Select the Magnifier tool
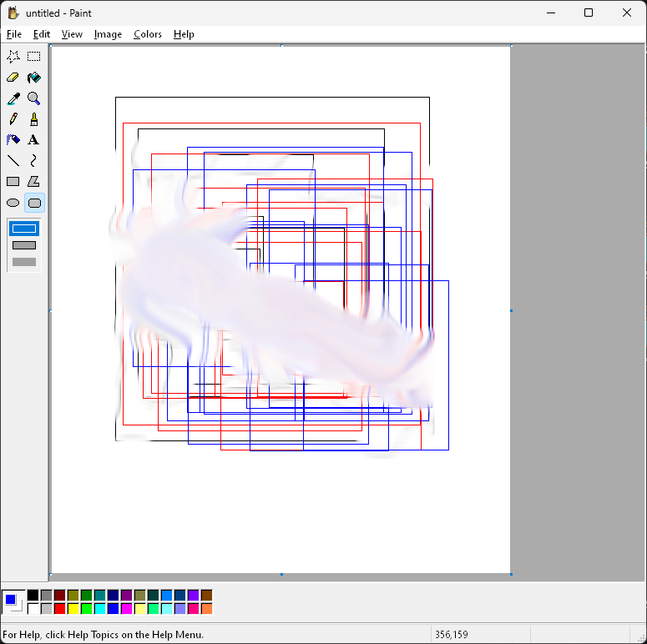The width and height of the screenshot is (647, 644). tap(34, 98)
